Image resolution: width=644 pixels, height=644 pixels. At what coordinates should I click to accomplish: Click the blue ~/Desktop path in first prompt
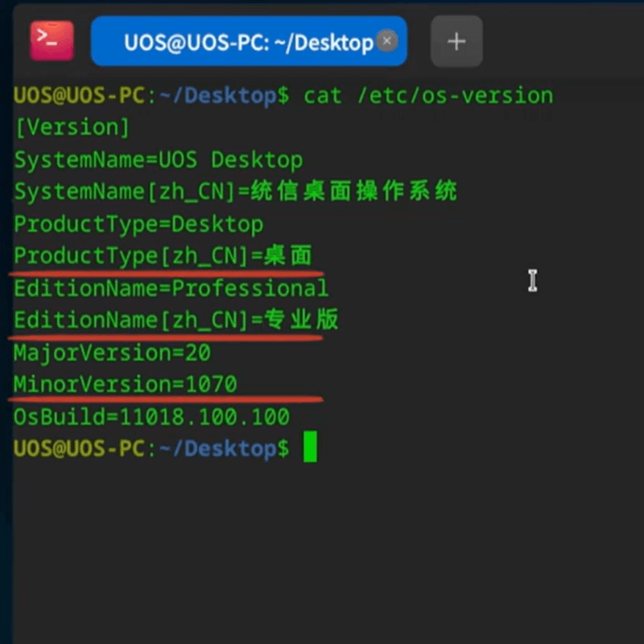click(218, 96)
